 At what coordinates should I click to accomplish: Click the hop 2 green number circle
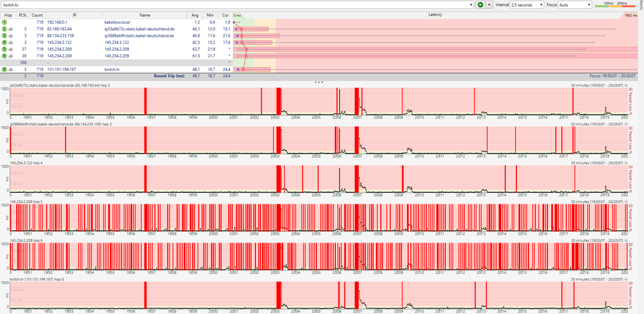[x=4, y=29]
